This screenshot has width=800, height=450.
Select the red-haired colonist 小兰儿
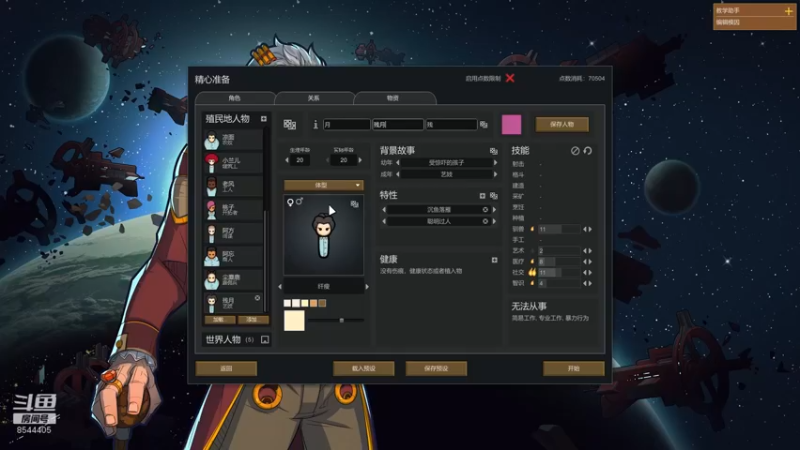[x=234, y=163]
